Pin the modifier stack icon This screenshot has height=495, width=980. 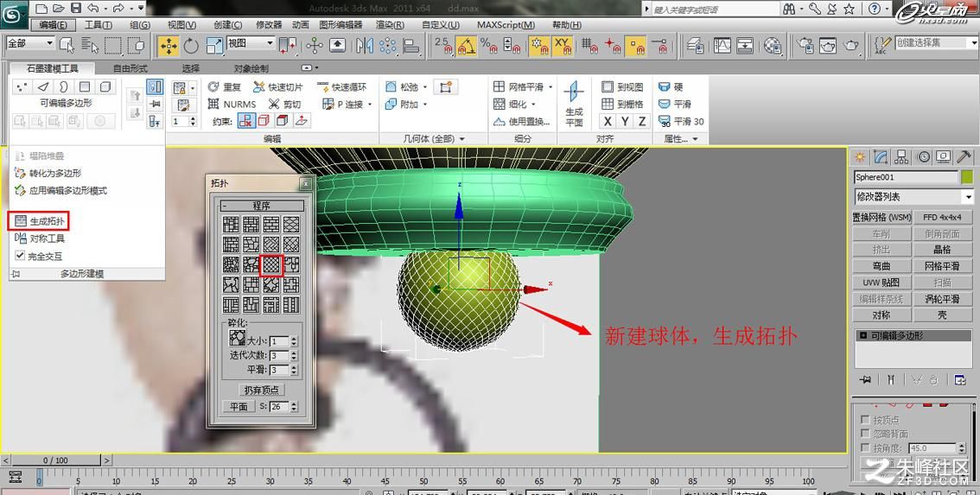(865, 379)
